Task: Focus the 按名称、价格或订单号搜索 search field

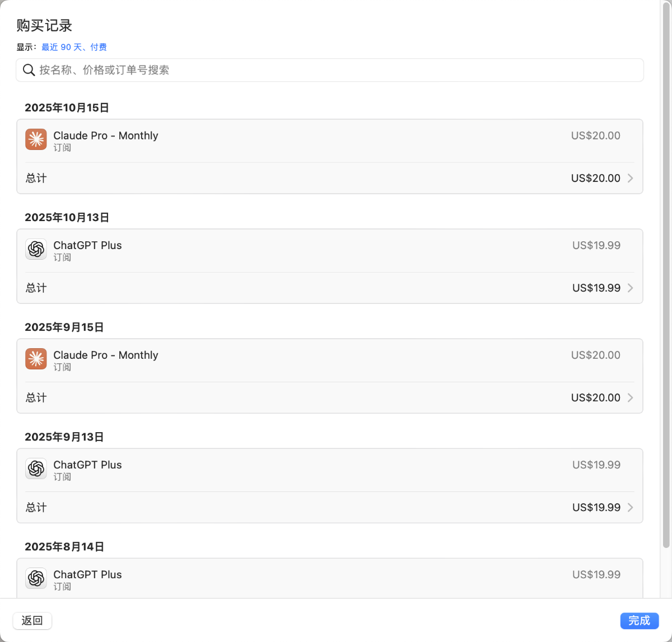Action: (330, 70)
